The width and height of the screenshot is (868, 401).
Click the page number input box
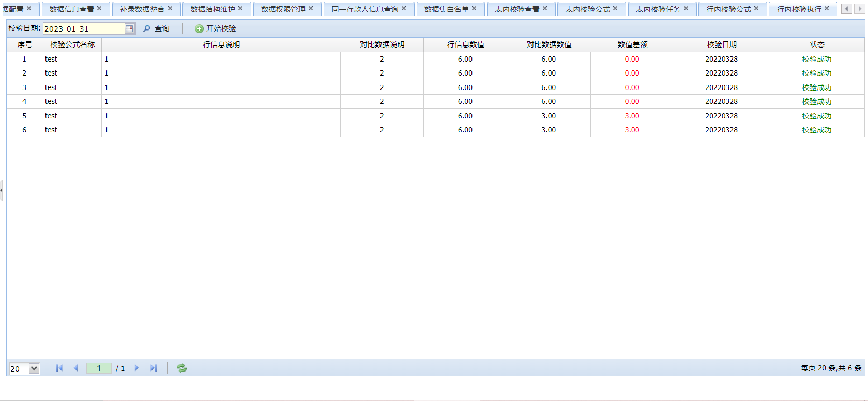tap(99, 368)
